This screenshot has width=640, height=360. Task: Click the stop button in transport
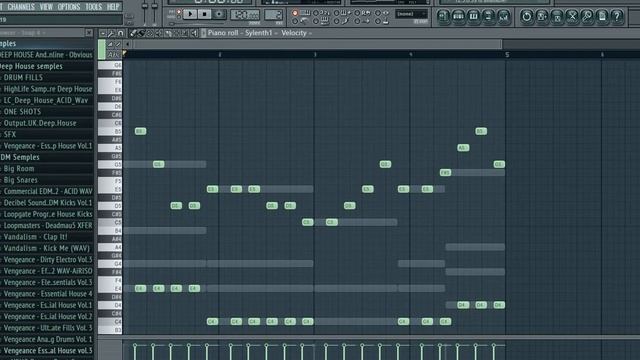204,14
